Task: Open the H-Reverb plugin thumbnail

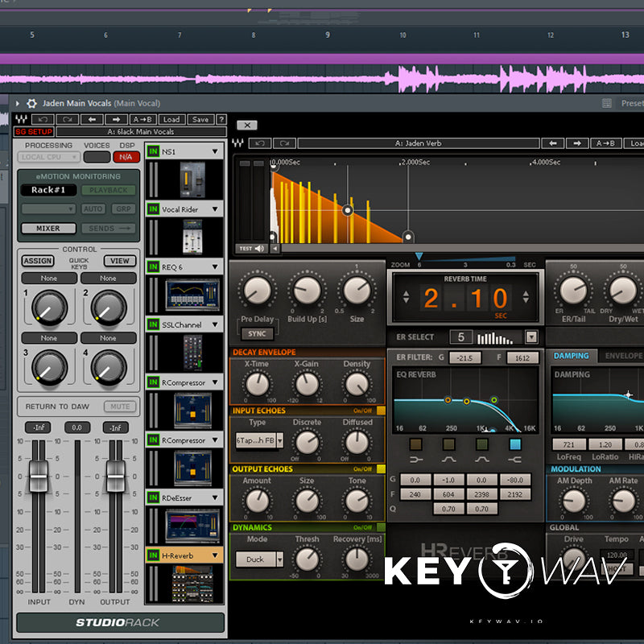Action: pyautogui.click(x=192, y=583)
